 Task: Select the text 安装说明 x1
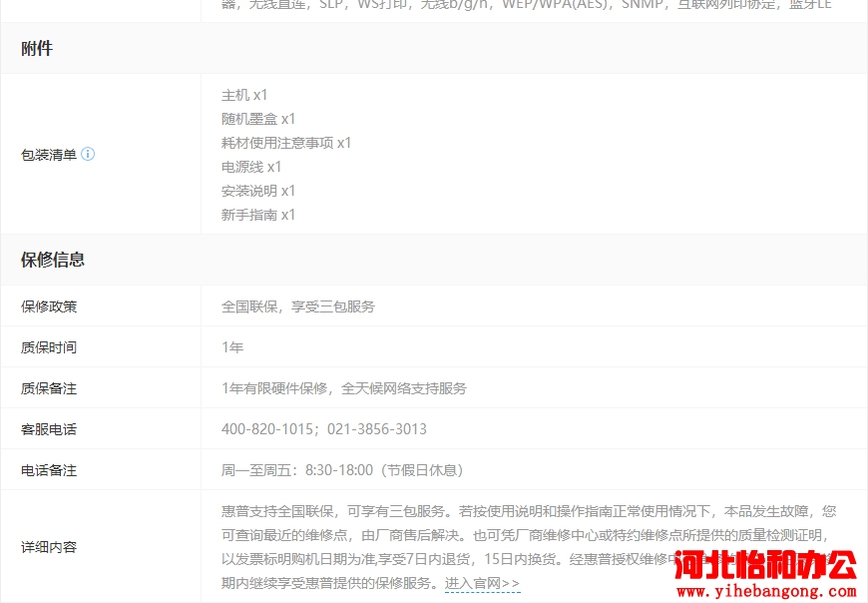point(258,191)
